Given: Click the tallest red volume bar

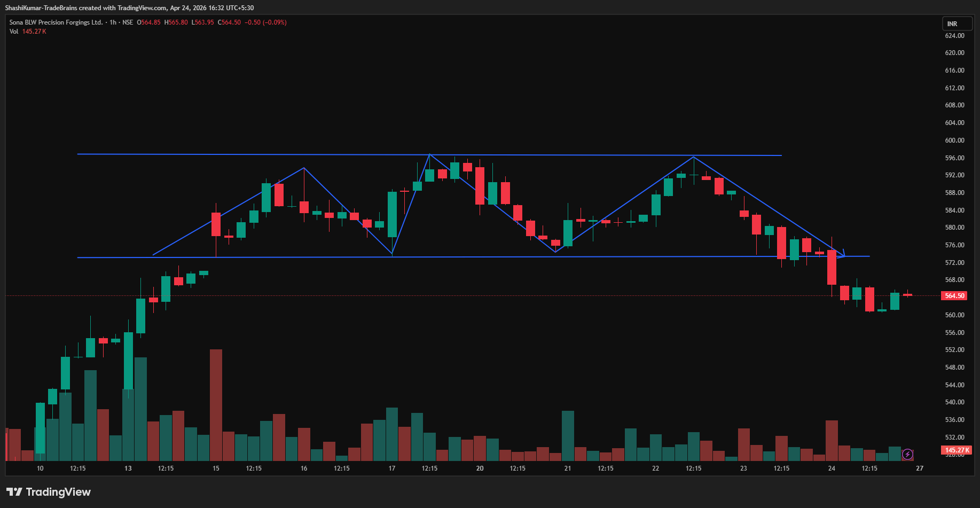Looking at the screenshot, I should click(x=216, y=404).
